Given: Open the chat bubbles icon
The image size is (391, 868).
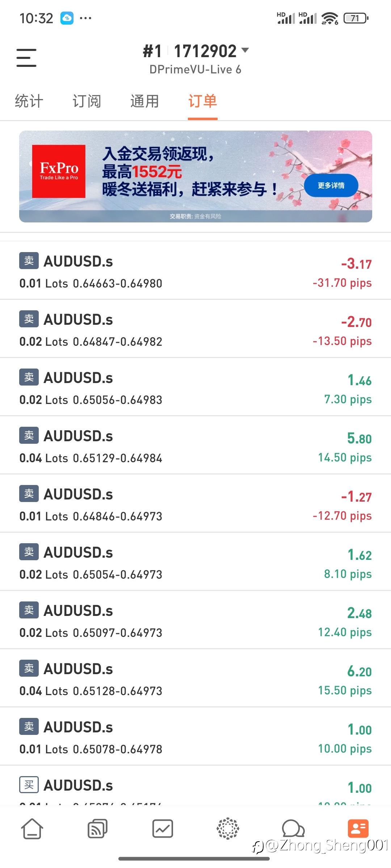Looking at the screenshot, I should click(293, 828).
